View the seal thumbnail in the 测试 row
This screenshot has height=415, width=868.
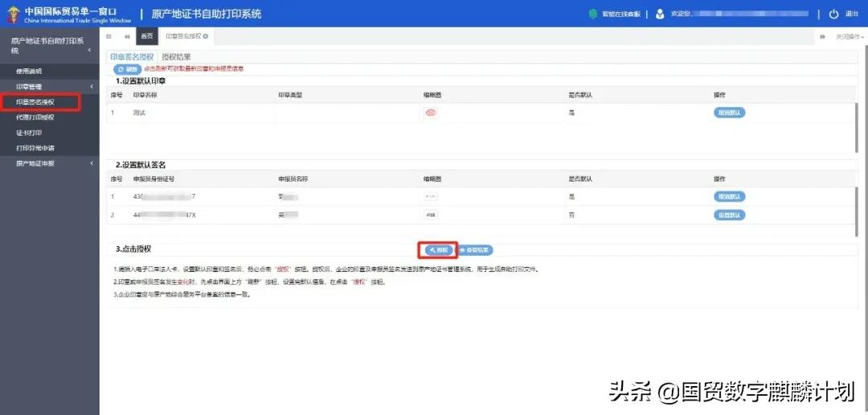(431, 113)
